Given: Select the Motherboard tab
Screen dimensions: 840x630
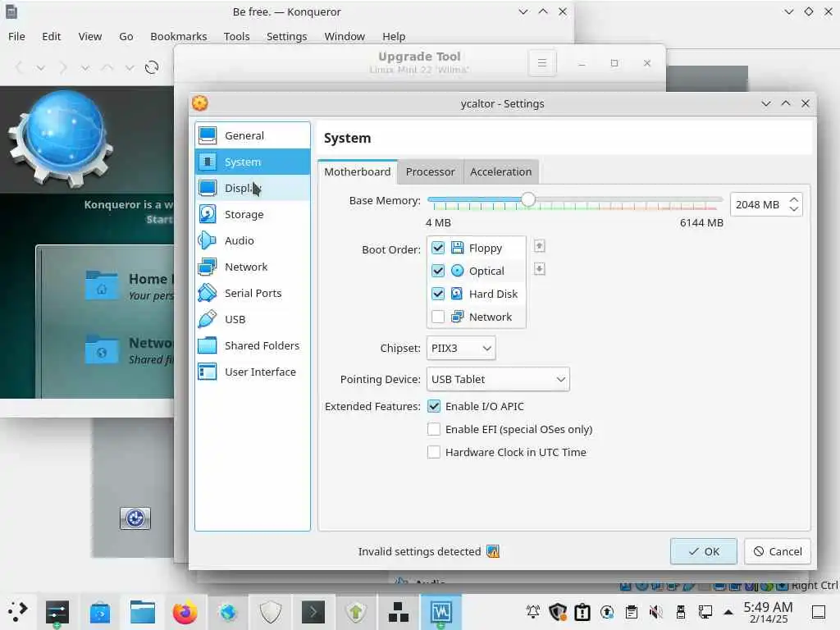Looking at the screenshot, I should click(x=358, y=172).
